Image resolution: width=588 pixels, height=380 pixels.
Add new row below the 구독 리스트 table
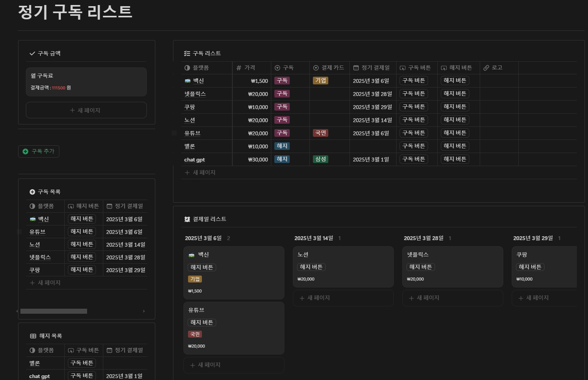pyautogui.click(x=379, y=173)
